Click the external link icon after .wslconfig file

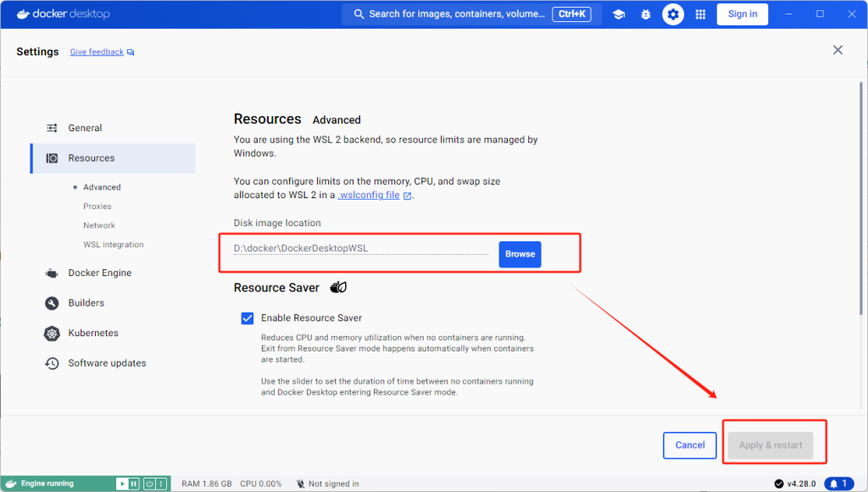click(x=408, y=196)
